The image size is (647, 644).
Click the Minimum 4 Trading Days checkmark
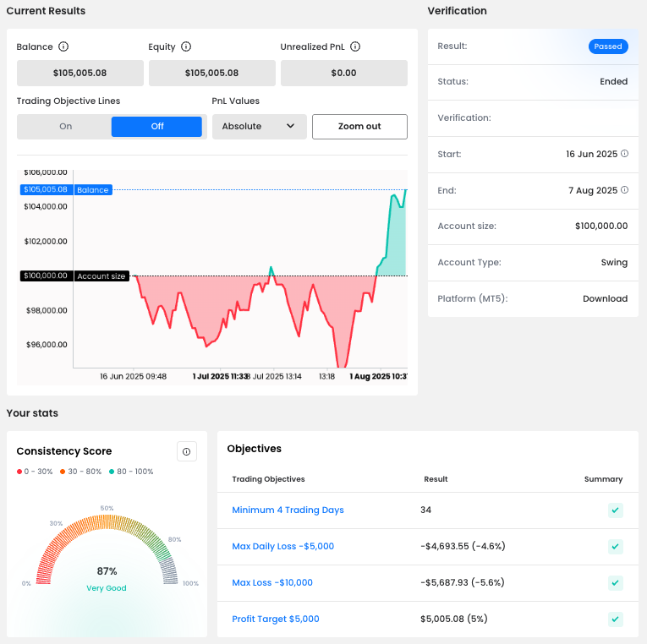[616, 510]
